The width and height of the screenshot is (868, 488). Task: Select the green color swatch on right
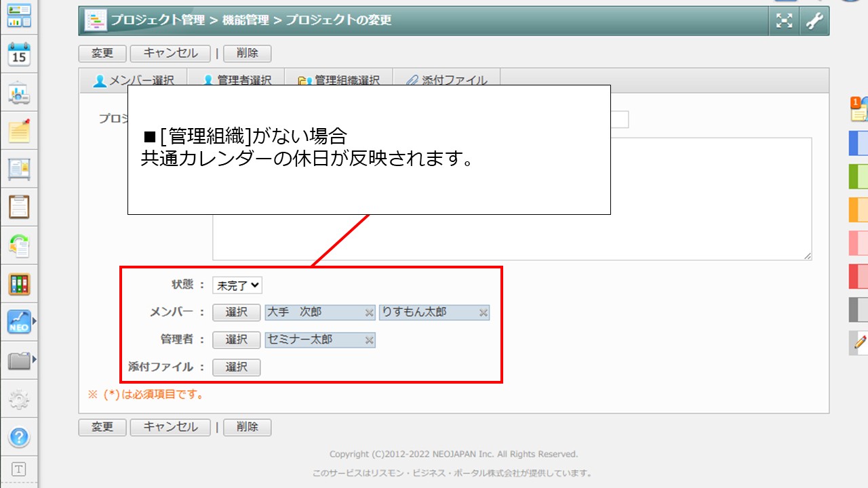pyautogui.click(x=858, y=176)
